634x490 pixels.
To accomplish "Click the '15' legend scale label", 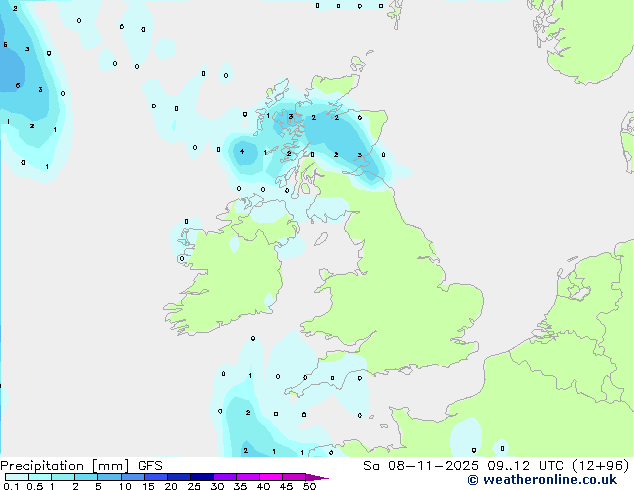I will coord(148,486).
